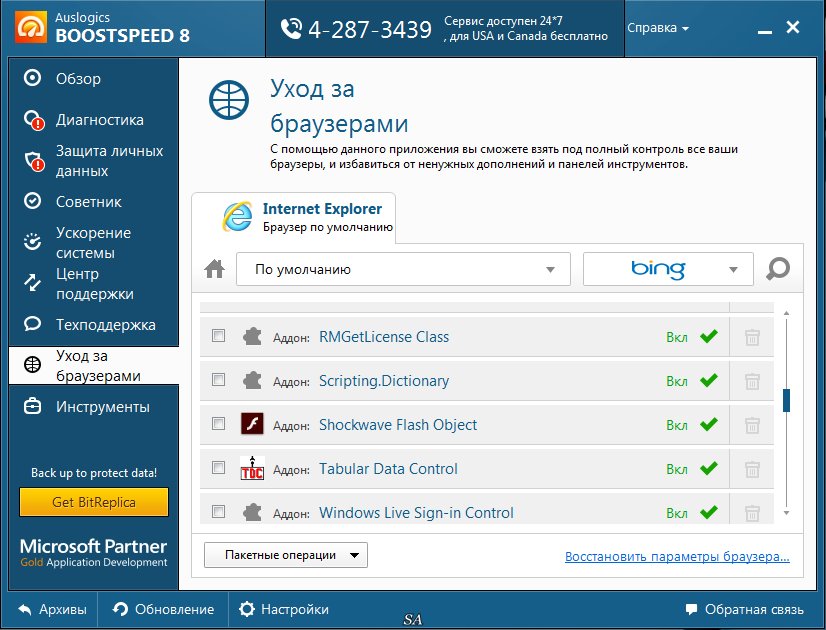This screenshot has height=630, width=826.
Task: Open Ускорение системы section
Action: [94, 243]
